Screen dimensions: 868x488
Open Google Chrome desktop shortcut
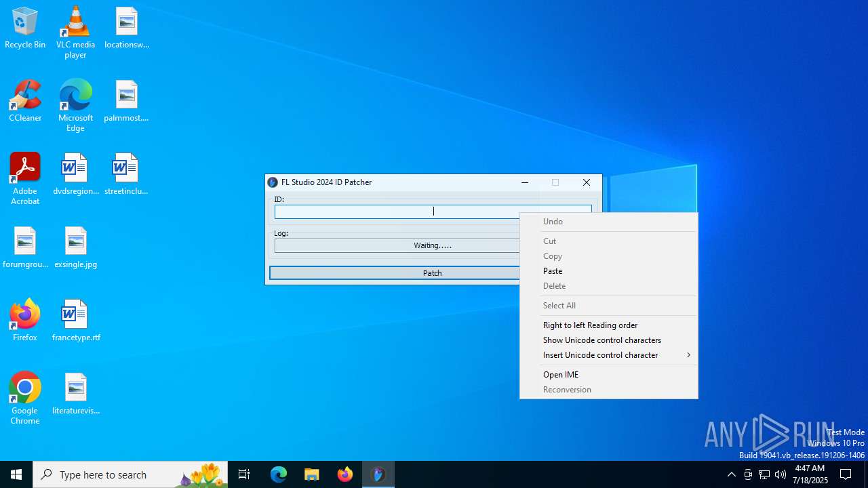[25, 399]
